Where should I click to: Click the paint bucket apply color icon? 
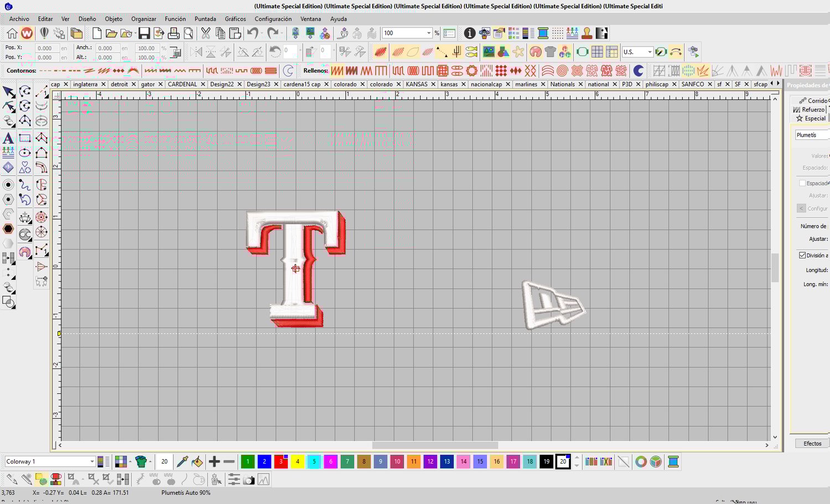click(x=197, y=461)
